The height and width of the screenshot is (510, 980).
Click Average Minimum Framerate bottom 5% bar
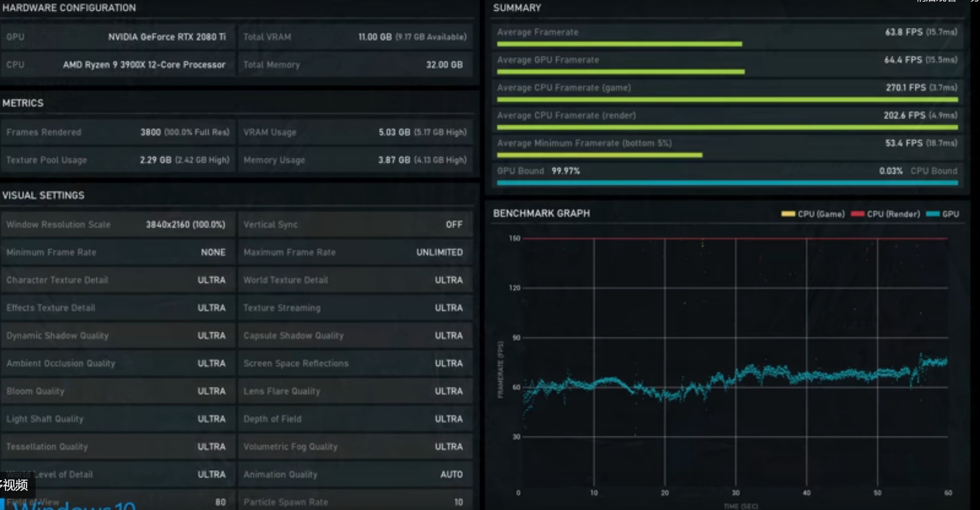(599, 155)
